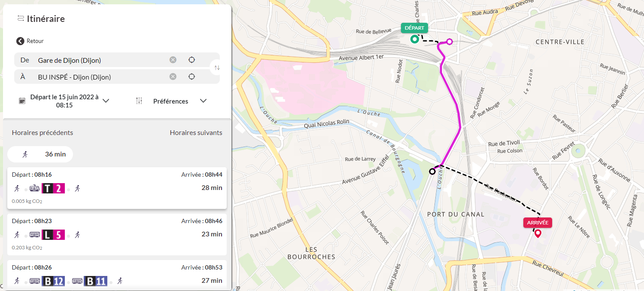Click the Itinéraire header icon
This screenshot has width=644, height=291.
[x=20, y=18]
